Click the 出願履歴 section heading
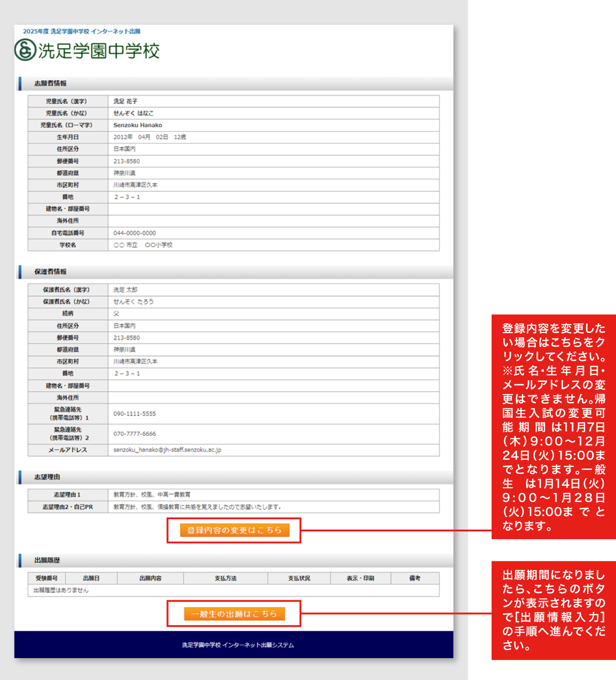The image size is (616, 680). 47,560
